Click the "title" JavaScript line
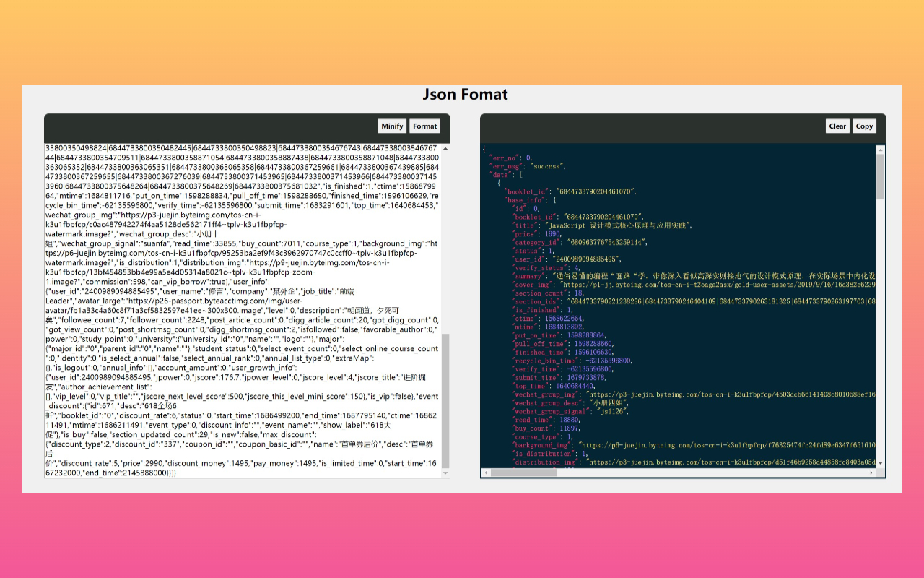The width and height of the screenshot is (924, 578). [x=602, y=225]
